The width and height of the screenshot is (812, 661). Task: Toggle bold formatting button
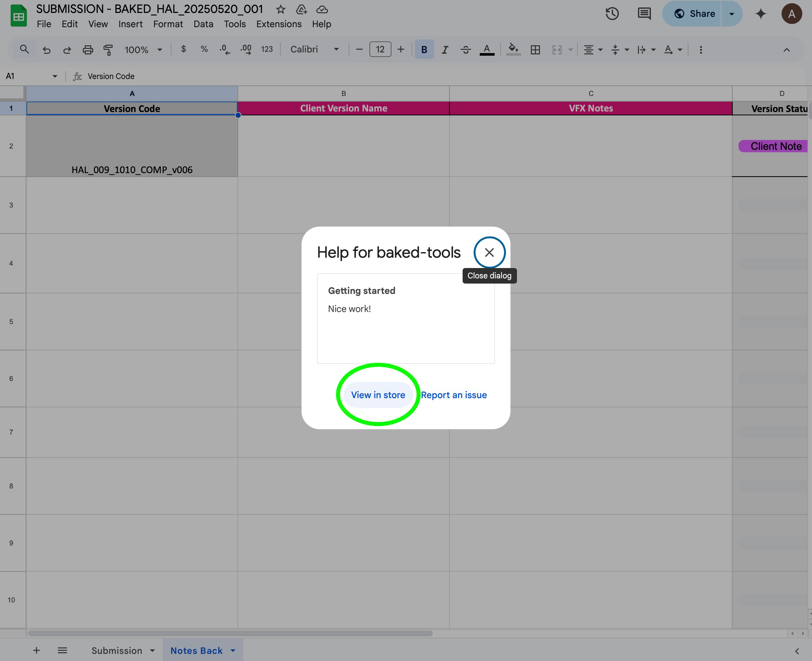click(x=424, y=50)
